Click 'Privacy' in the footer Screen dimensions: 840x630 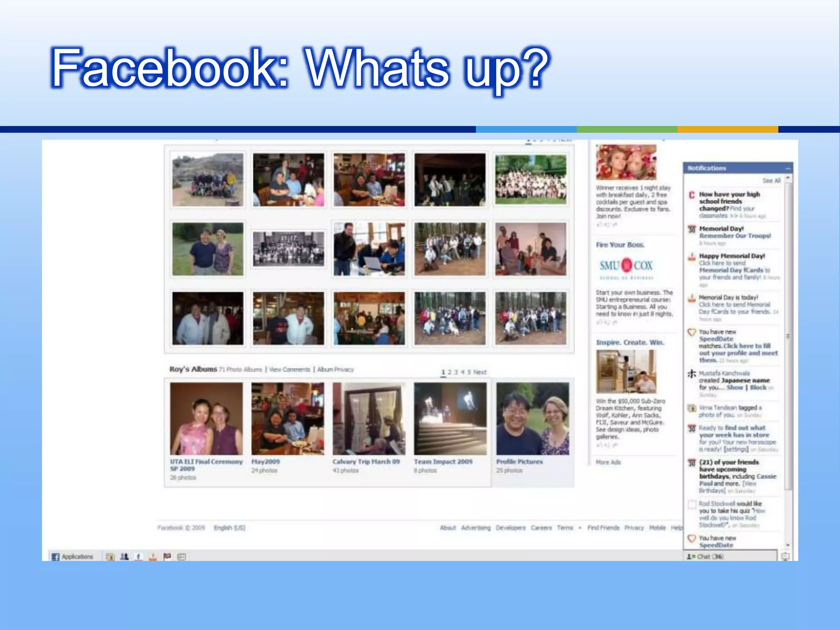(x=634, y=528)
